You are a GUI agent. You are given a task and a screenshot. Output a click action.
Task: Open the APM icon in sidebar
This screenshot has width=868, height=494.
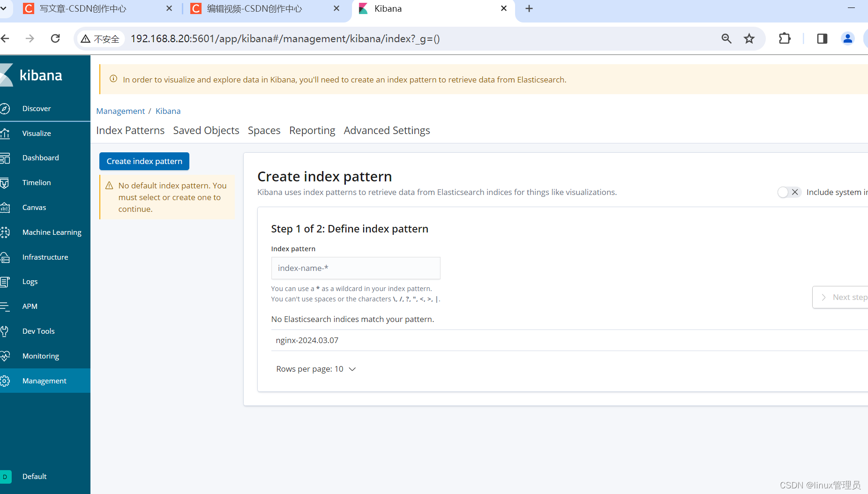(x=5, y=307)
